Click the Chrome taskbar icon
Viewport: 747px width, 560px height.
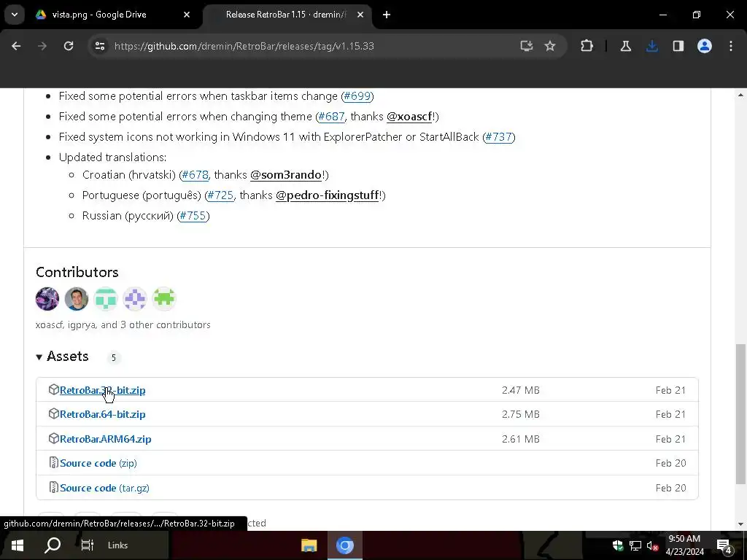345,545
